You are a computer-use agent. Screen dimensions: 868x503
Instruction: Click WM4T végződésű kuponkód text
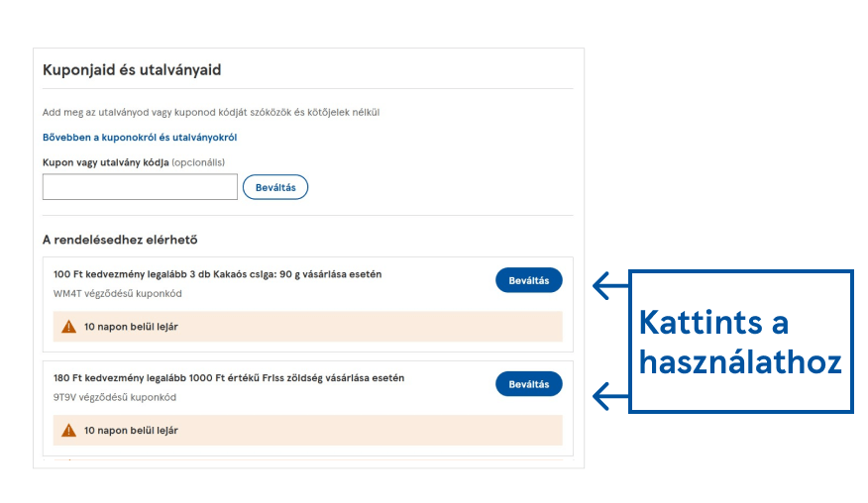coord(117,293)
